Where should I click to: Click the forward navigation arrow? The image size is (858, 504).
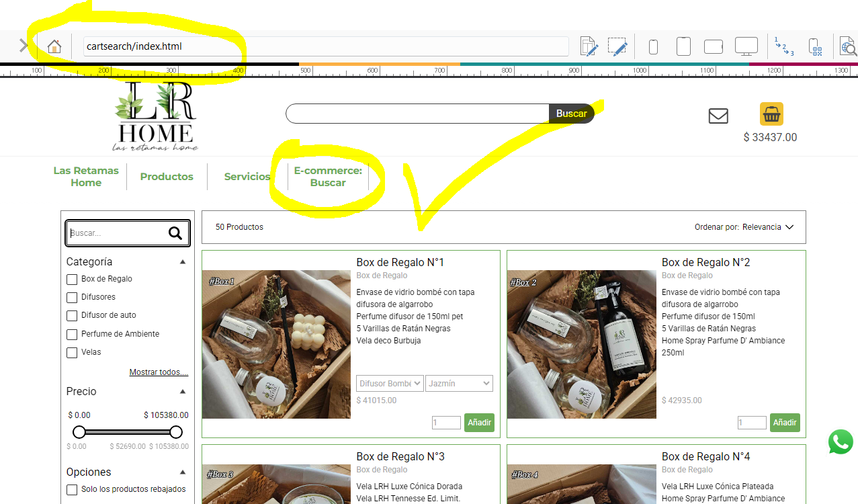(24, 46)
